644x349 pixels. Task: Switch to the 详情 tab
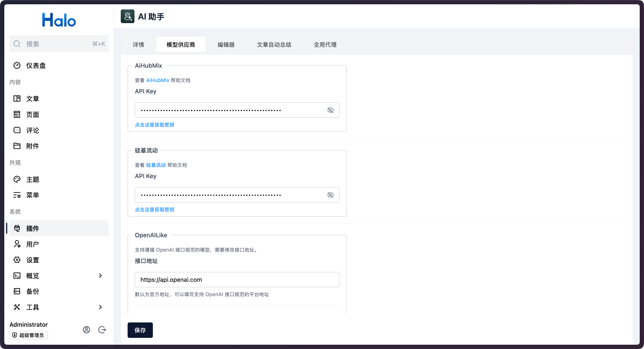click(139, 45)
